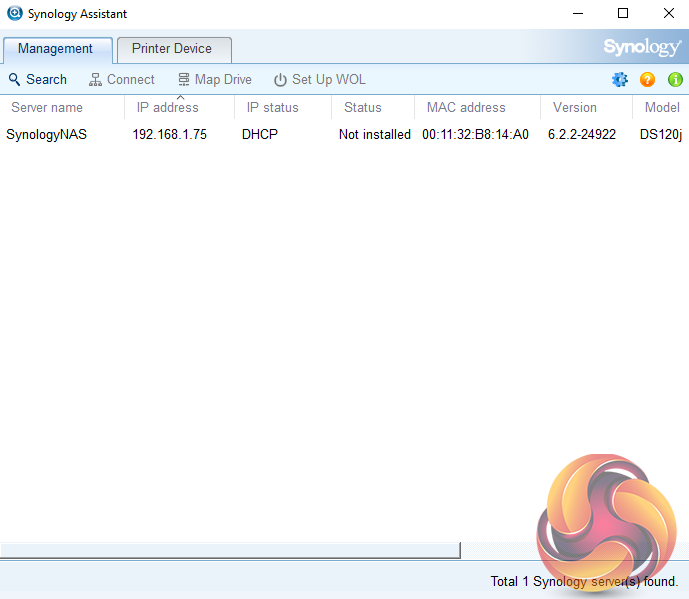The image size is (689, 599).
Task: Open settings via blue gear icon
Action: click(620, 80)
